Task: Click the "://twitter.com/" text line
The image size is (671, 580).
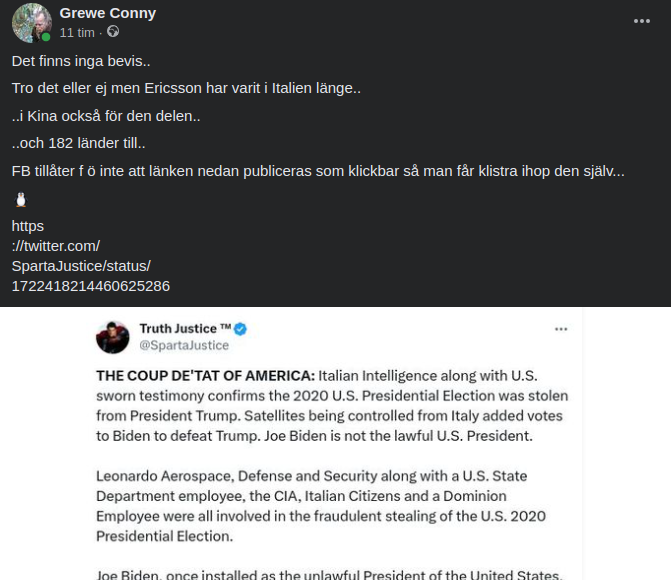Action: click(56, 246)
